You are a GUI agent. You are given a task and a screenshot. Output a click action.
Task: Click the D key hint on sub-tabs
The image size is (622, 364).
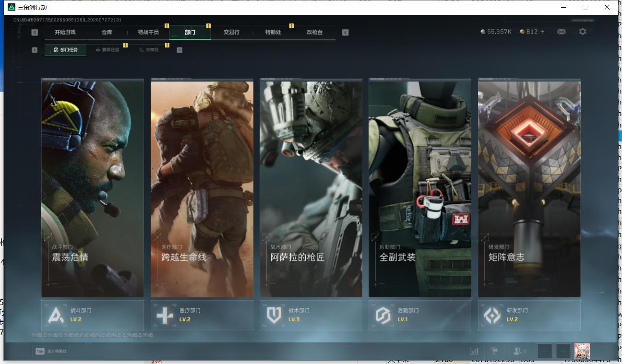pyautogui.click(x=179, y=49)
